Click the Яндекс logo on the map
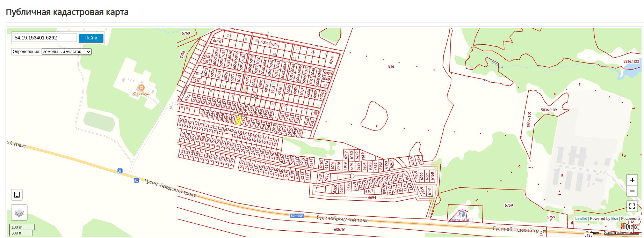 point(630,227)
